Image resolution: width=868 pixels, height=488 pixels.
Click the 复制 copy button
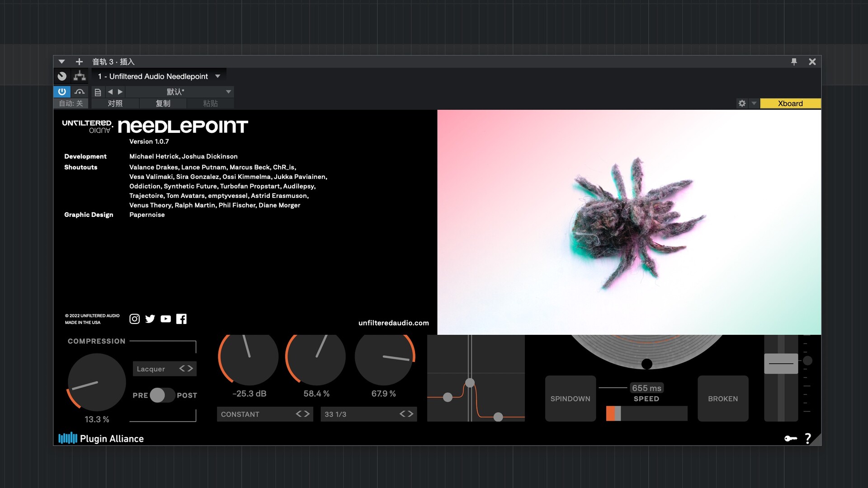point(163,103)
